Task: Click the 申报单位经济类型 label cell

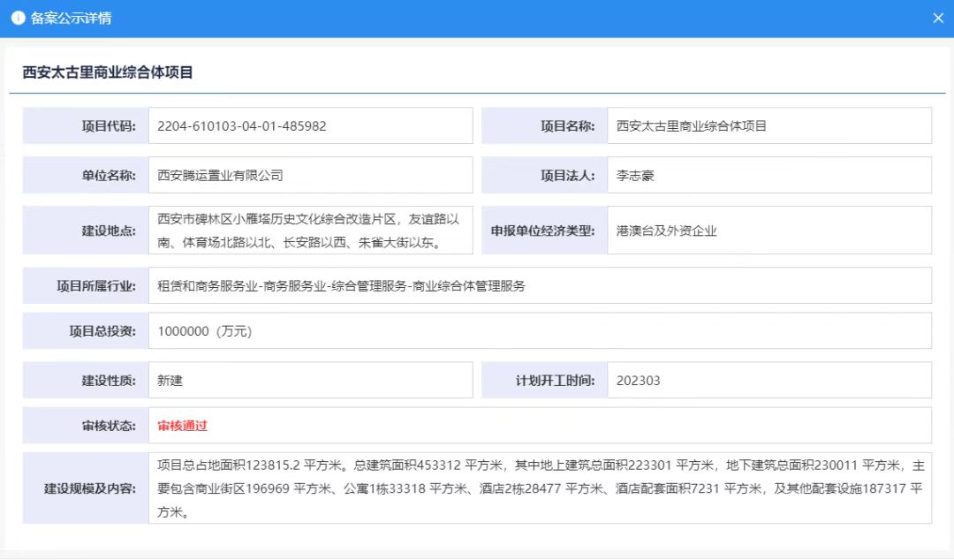Action: (543, 231)
